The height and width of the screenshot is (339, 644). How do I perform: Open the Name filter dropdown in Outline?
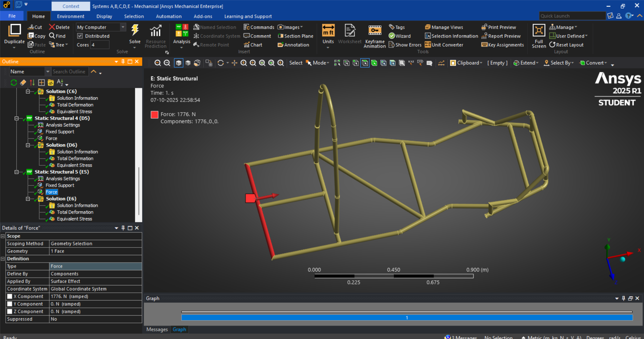tap(47, 71)
